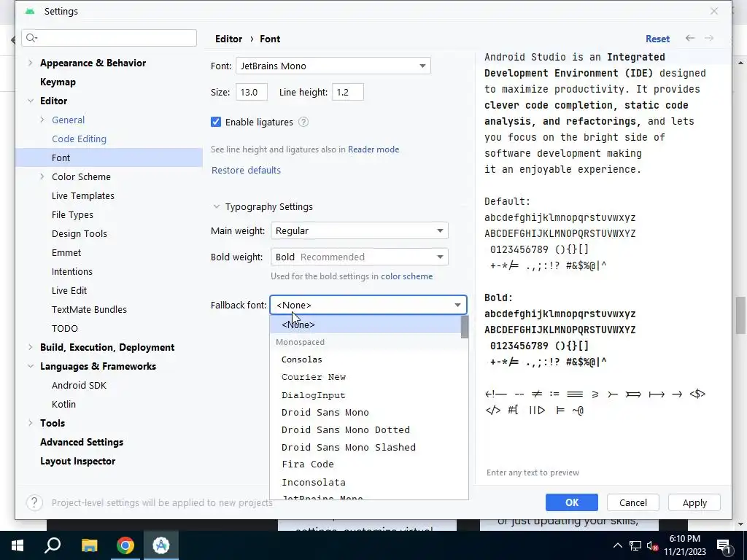
Task: Expand the General subtree chevron
Action: click(42, 120)
